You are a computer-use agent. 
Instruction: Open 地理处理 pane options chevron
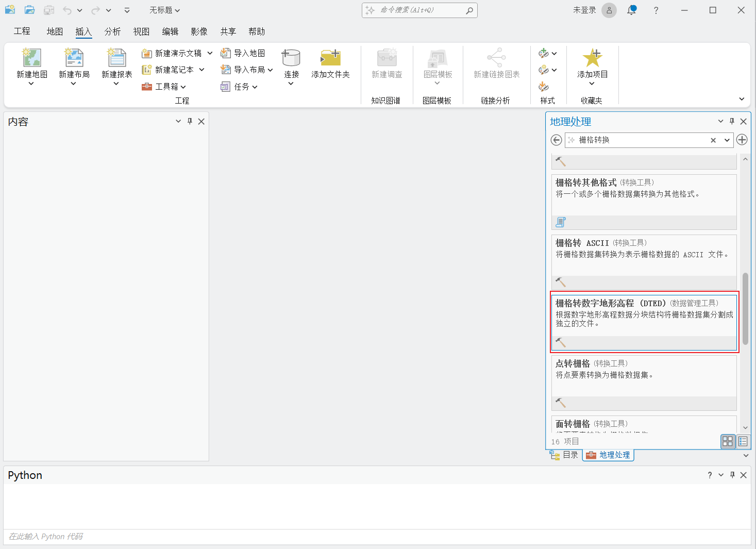[720, 121]
